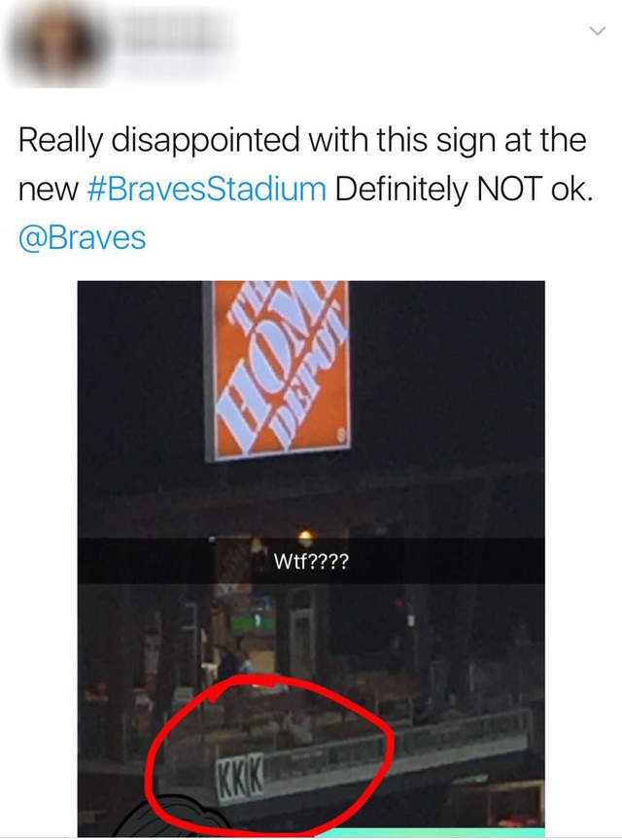Open the @Braves mention profile
Screen dimensions: 622x840
82,237
